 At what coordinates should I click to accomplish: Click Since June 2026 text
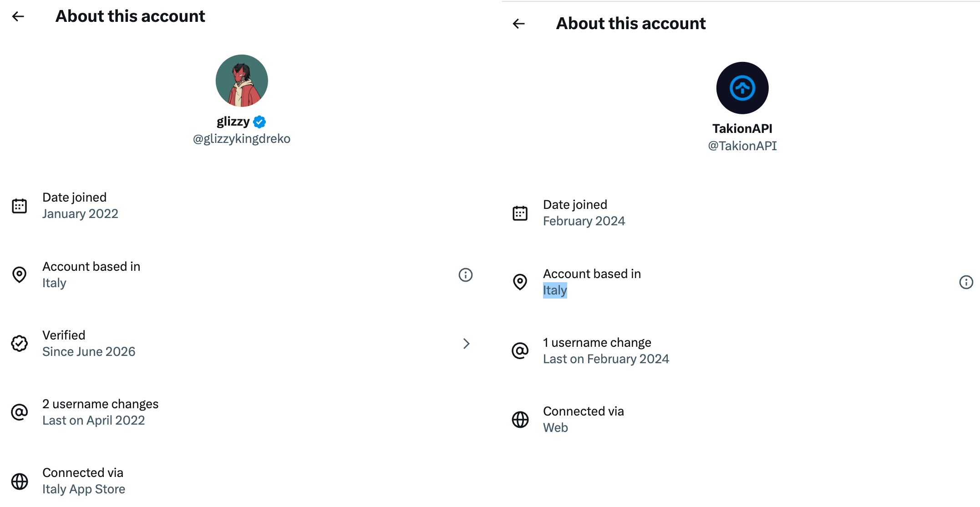pos(89,352)
